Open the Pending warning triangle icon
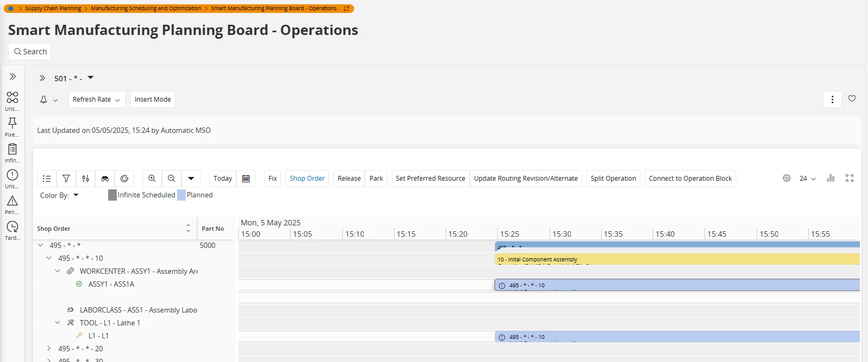This screenshot has width=868, height=362. pyautogui.click(x=12, y=201)
